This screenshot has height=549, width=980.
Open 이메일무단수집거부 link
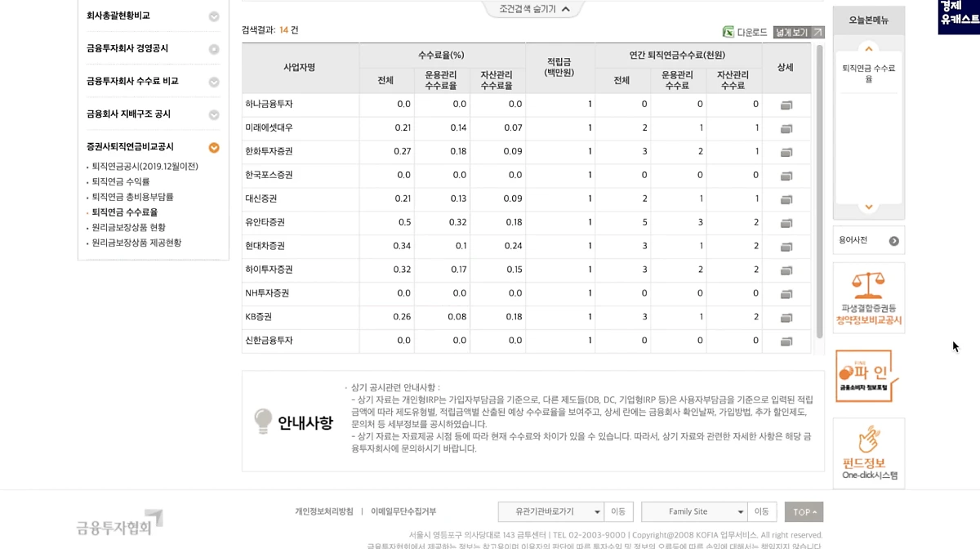click(x=403, y=511)
